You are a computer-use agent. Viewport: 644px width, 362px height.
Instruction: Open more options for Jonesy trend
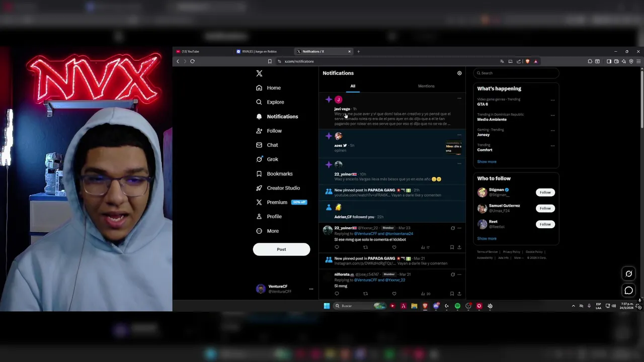(552, 130)
